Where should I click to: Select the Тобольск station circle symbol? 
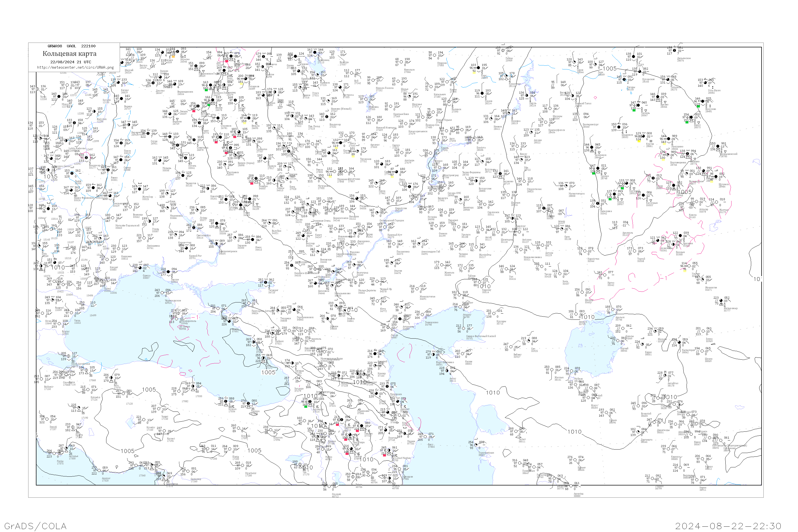point(668,80)
